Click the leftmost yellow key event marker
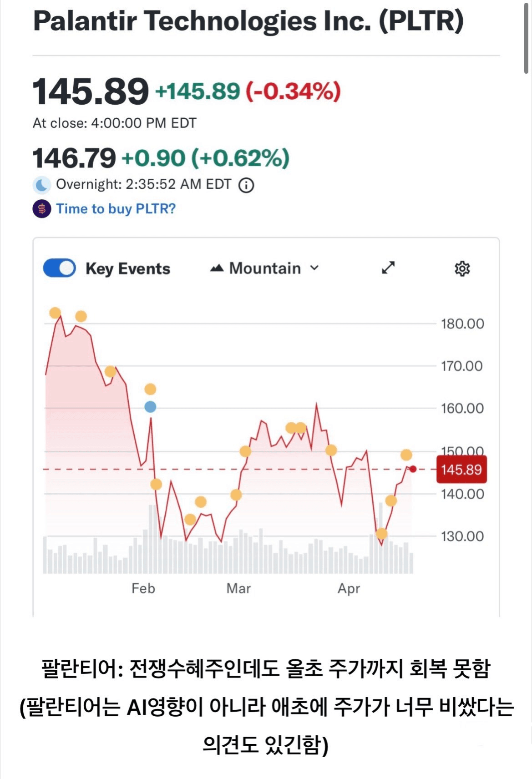Screen dimensions: 532x779 pyautogui.click(x=55, y=313)
